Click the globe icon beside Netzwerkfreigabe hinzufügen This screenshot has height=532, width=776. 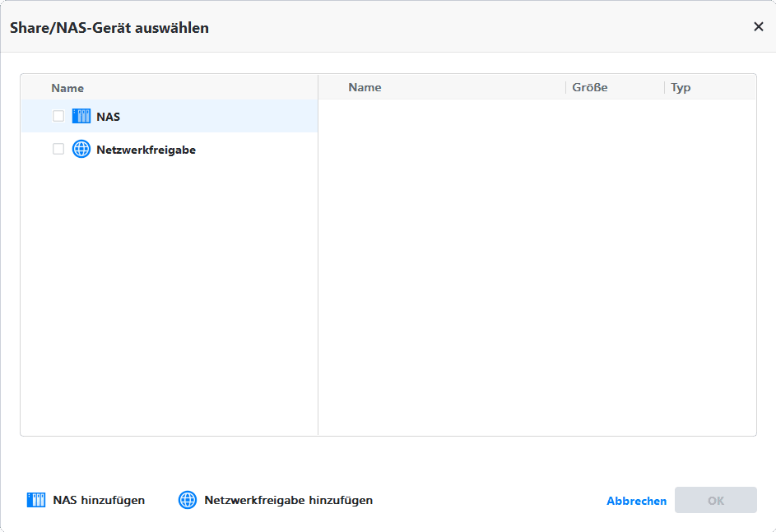(188, 500)
